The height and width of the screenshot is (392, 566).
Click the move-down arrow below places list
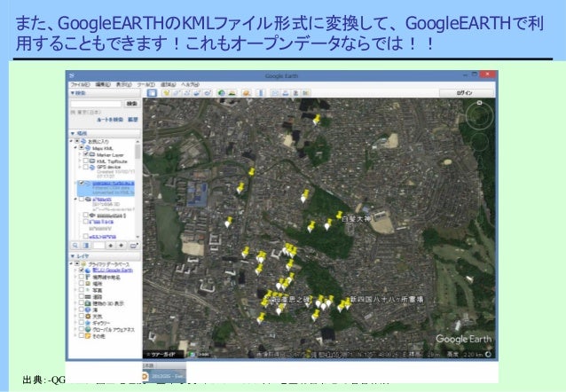[122, 246]
